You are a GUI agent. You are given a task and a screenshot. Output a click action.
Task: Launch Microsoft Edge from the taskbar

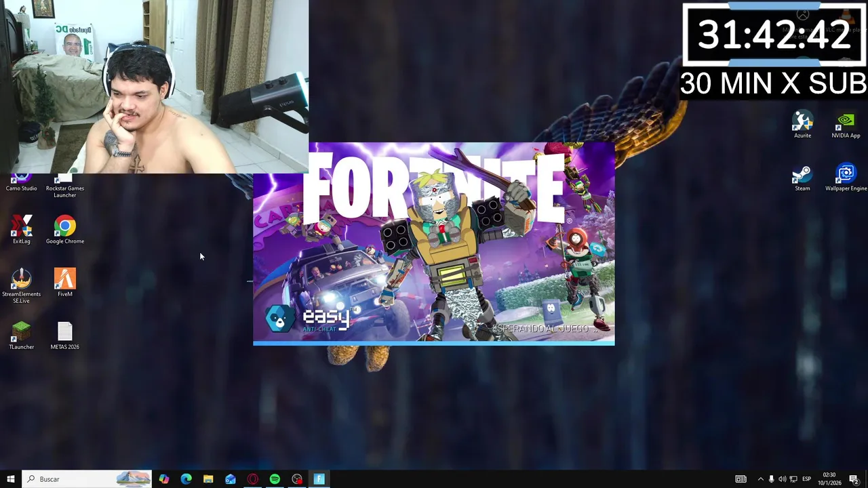pyautogui.click(x=186, y=479)
